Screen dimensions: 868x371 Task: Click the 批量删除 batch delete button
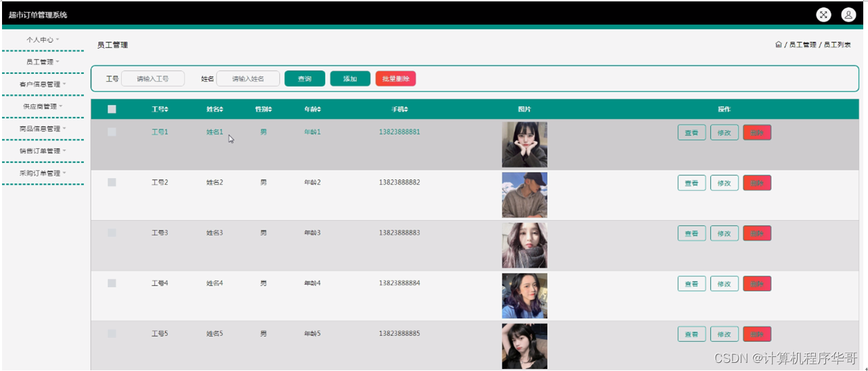click(395, 79)
